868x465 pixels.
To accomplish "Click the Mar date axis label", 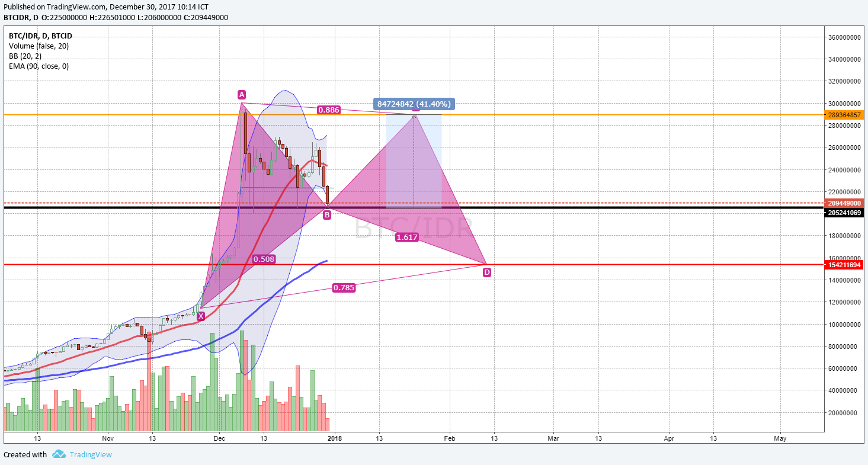I will tap(553, 438).
